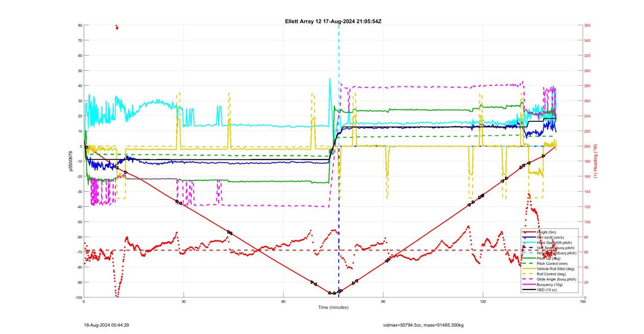Click the '80' tick on left axis
Viewport: 644px width, 334px height.
click(x=79, y=25)
